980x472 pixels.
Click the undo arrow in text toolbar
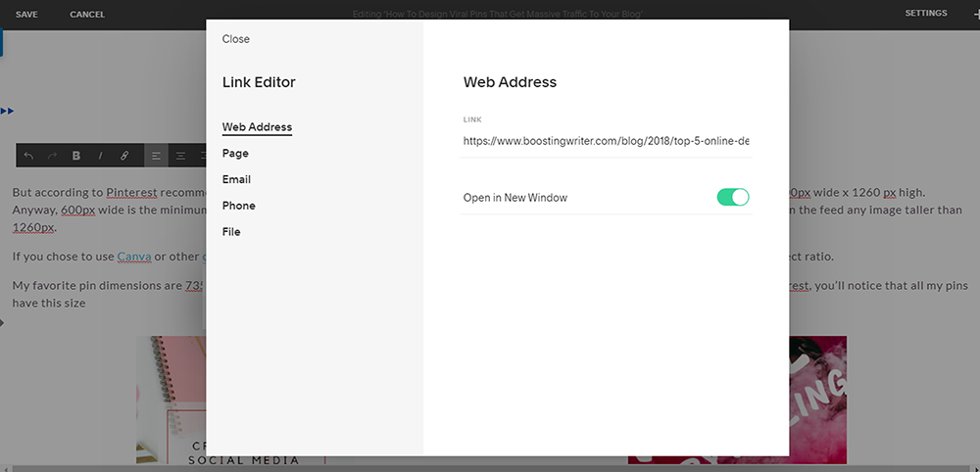pyautogui.click(x=28, y=156)
